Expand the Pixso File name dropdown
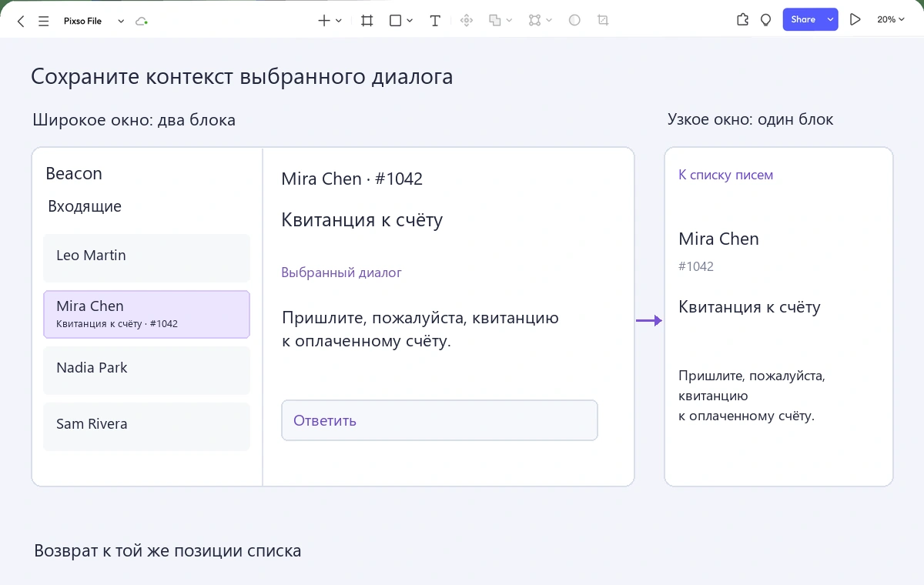Screen dimensions: 924x585 tap(121, 22)
